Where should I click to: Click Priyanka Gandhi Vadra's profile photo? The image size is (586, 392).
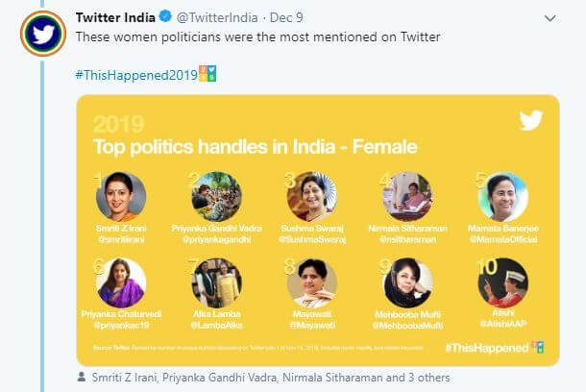[216, 197]
